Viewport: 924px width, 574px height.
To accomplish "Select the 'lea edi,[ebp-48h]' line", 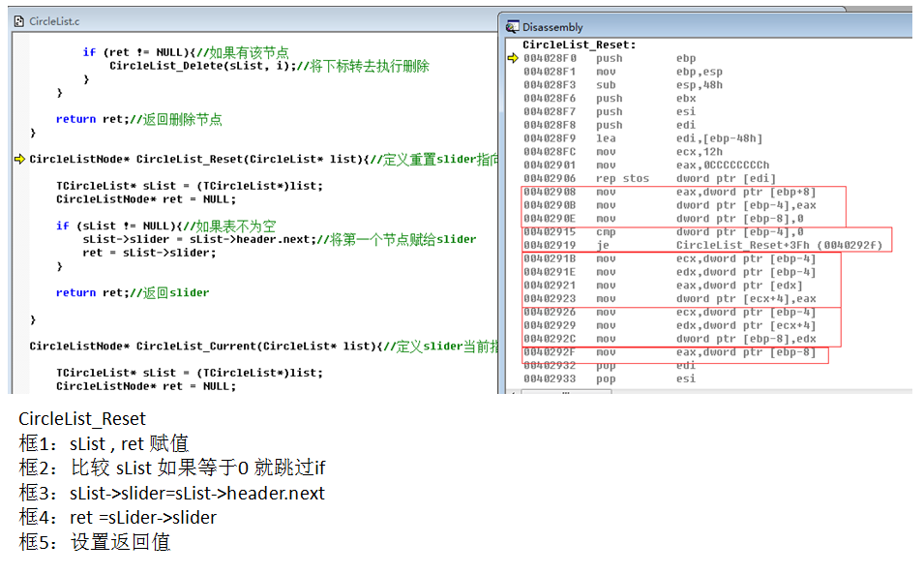I will point(642,138).
